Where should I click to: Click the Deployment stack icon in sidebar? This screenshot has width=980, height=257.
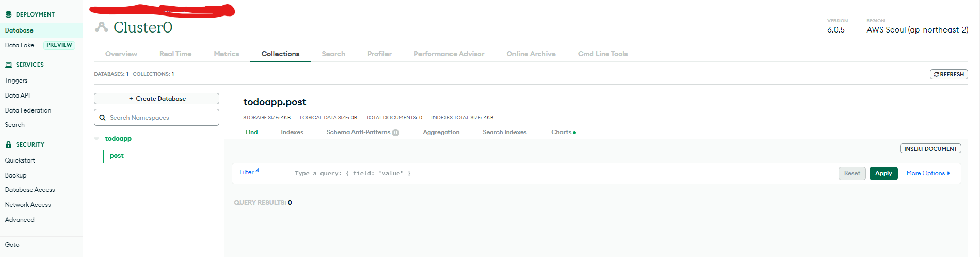click(8, 14)
